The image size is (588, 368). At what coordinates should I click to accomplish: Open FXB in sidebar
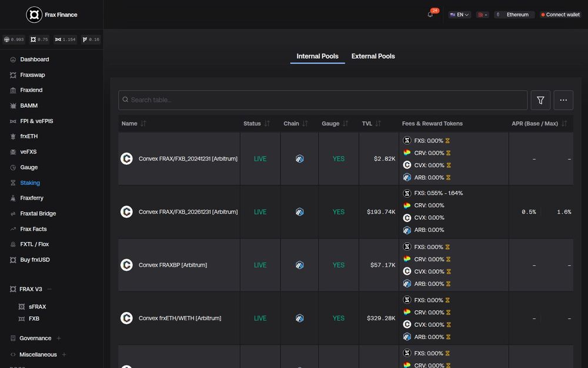[x=34, y=319]
